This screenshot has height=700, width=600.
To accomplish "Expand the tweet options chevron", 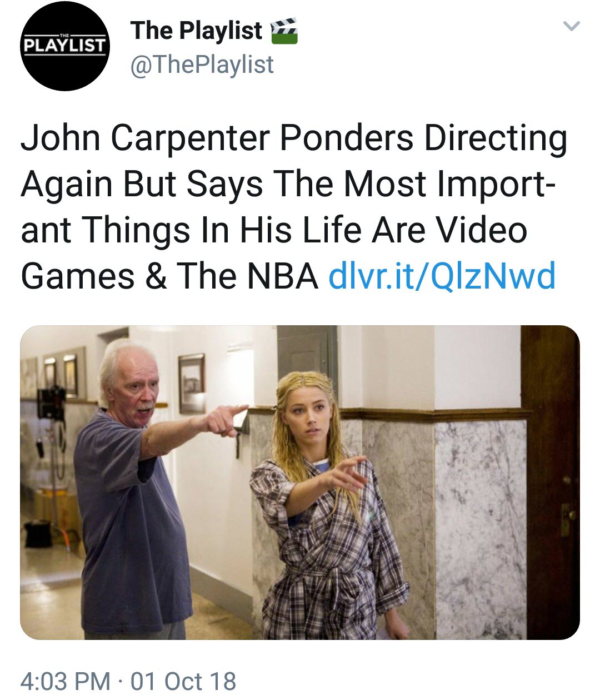I will [571, 26].
